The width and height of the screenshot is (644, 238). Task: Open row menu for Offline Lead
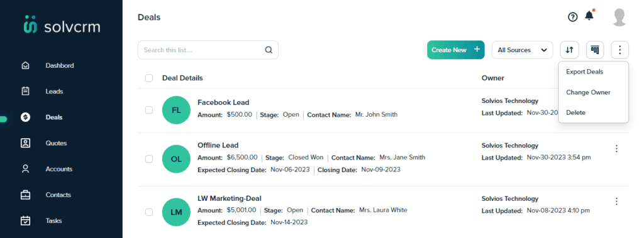coord(616,149)
